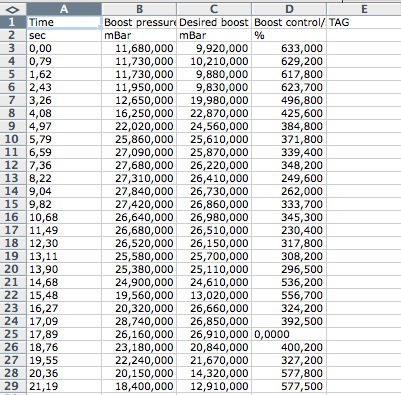The width and height of the screenshot is (401, 395).
Task: Click the 'Boost pressure' header cell
Action: coord(139,22)
